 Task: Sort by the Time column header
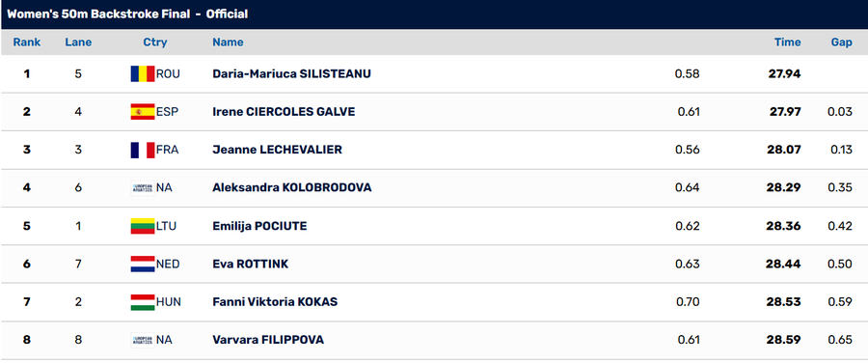(x=787, y=42)
